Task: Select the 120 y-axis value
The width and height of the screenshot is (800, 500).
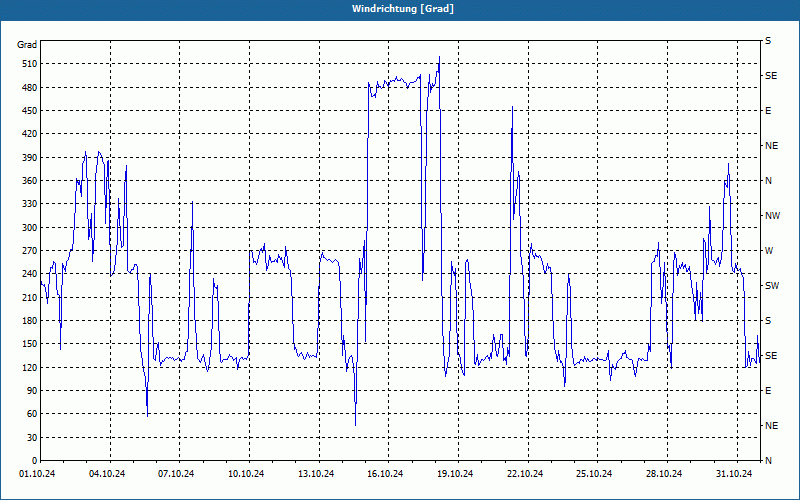Action: point(30,367)
